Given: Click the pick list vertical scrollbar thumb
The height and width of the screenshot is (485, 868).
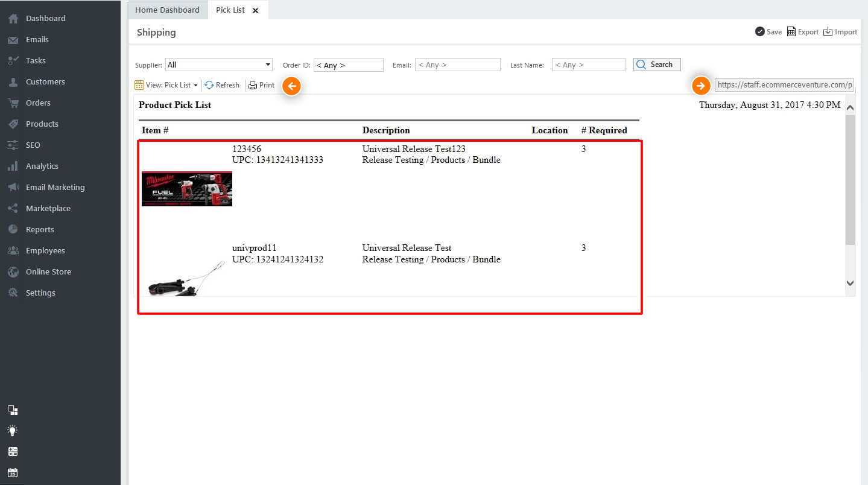Looking at the screenshot, I should click(850, 180).
